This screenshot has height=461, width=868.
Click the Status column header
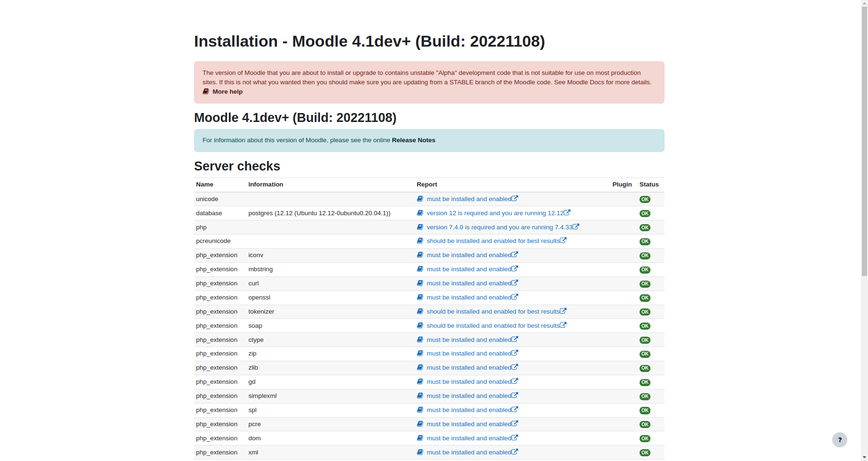pyautogui.click(x=649, y=185)
